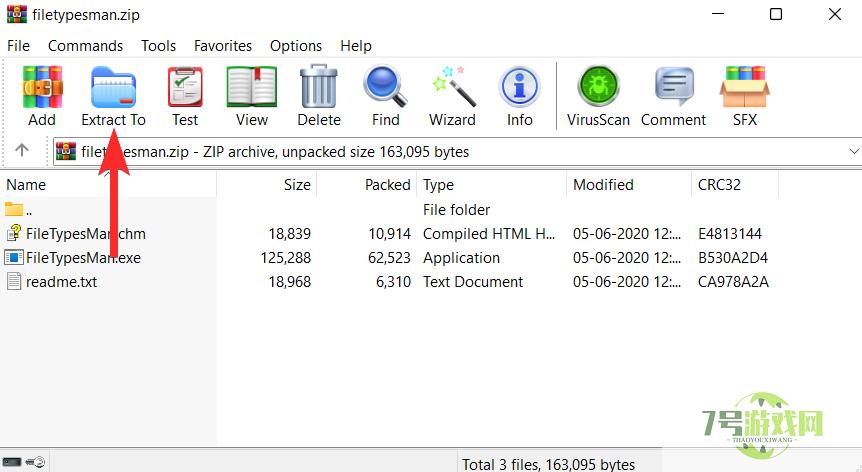Click the packed value 10,914
862x472 pixels.
[389, 234]
